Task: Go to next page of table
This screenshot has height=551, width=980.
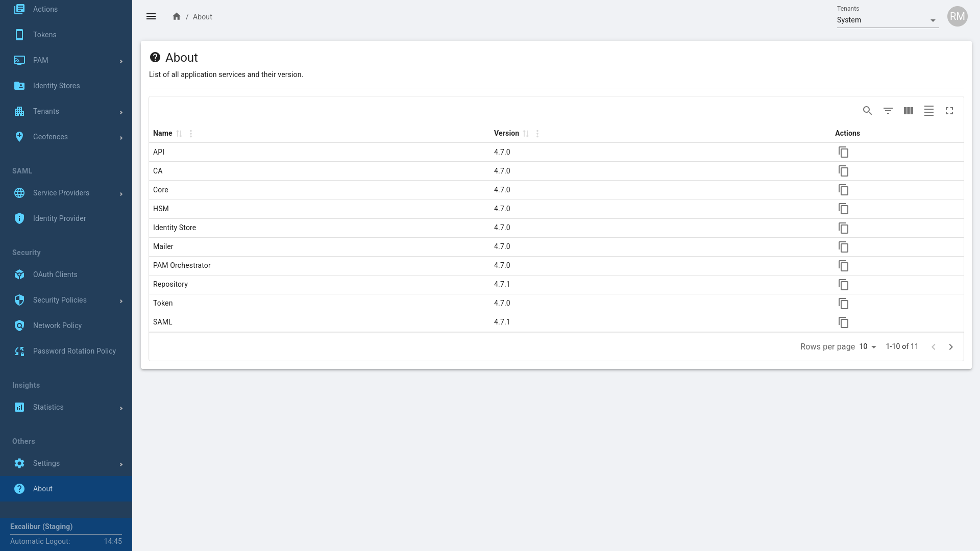Action: click(951, 347)
